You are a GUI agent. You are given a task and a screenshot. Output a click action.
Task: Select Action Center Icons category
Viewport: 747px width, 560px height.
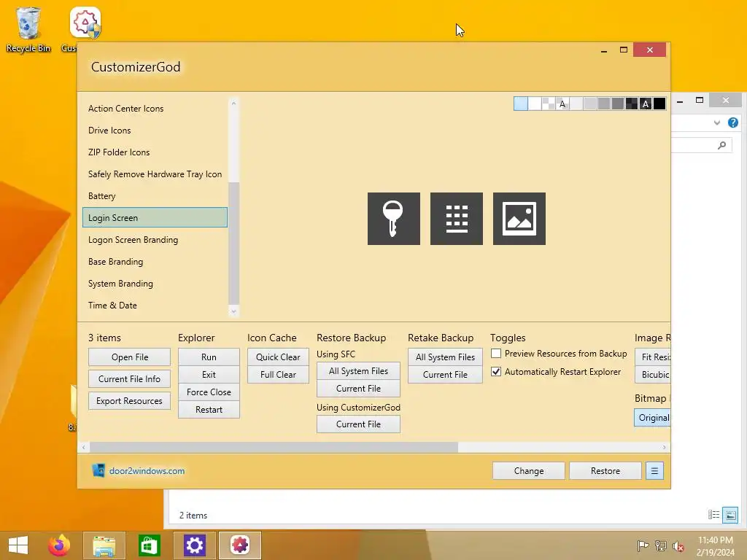point(155,109)
